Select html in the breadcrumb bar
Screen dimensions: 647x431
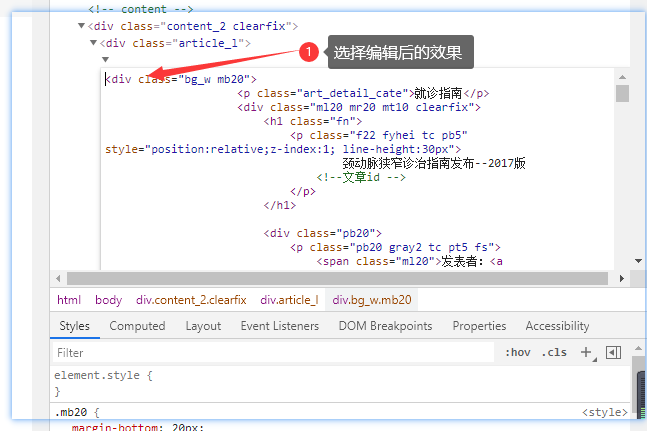68,299
